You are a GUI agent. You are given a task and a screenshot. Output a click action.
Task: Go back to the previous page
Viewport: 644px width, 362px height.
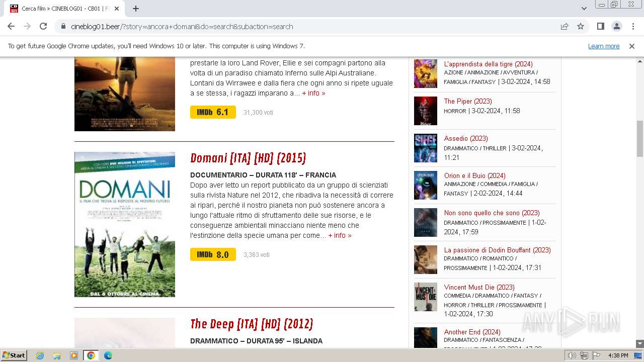click(11, 26)
